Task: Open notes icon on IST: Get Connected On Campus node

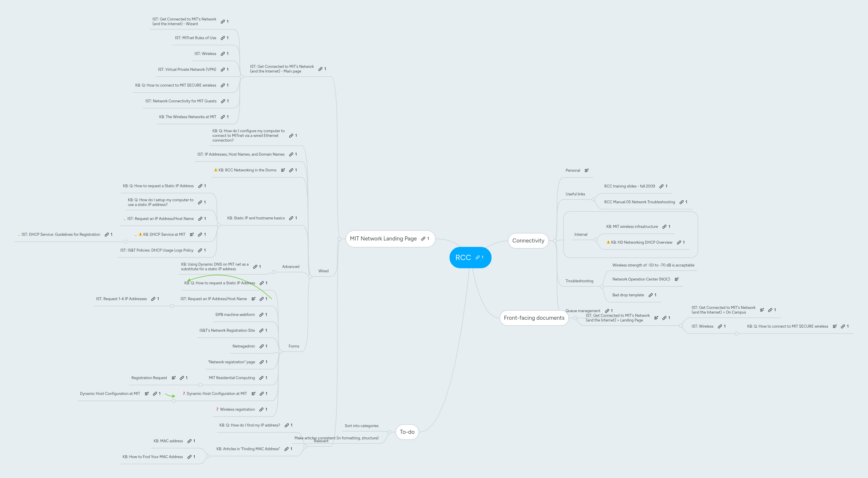Action: pyautogui.click(x=762, y=310)
